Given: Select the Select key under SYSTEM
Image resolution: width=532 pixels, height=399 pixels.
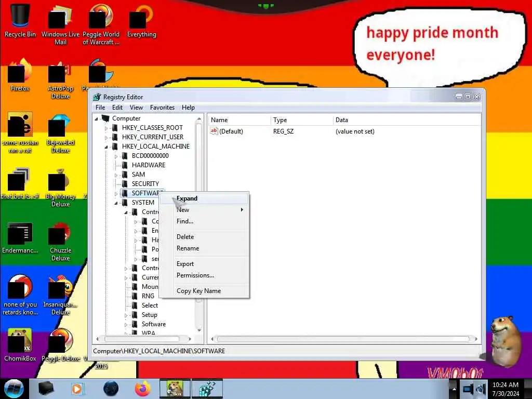Looking at the screenshot, I should point(150,305).
